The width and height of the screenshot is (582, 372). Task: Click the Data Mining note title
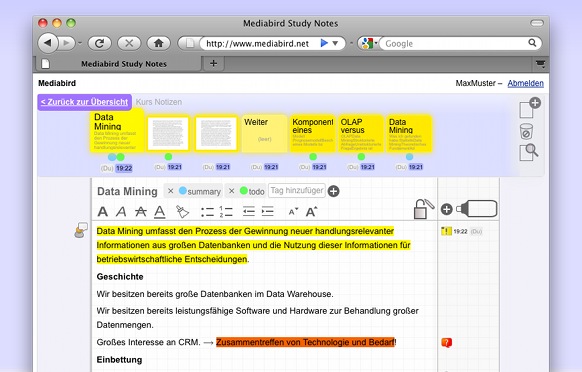(x=127, y=191)
